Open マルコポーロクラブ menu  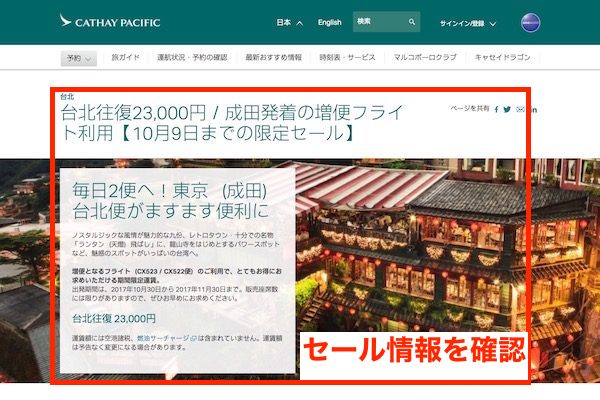point(425,57)
